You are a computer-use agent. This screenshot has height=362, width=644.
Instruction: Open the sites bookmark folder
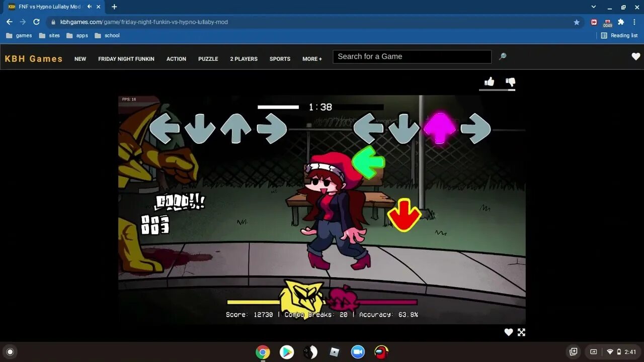click(49, 36)
